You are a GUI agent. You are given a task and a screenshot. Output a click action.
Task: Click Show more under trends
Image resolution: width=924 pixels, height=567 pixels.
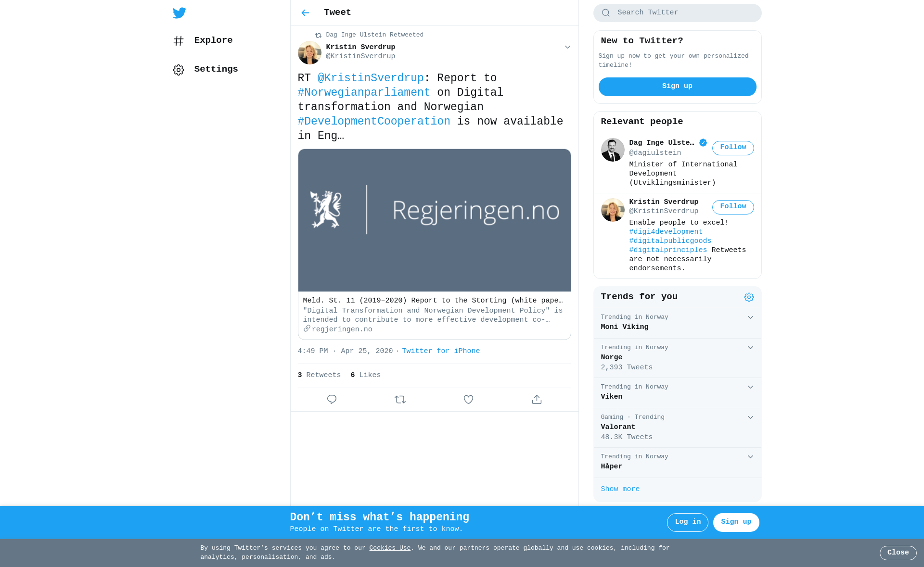(x=620, y=489)
